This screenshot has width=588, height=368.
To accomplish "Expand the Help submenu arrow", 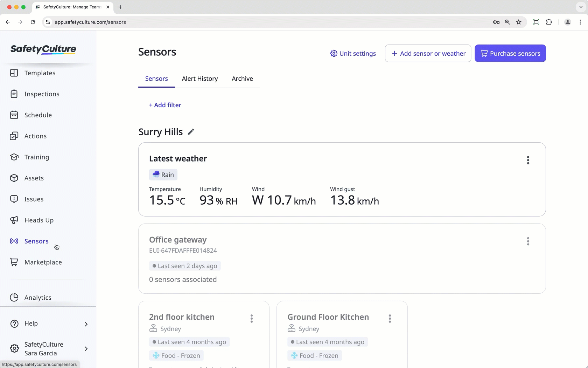I will tap(86, 324).
